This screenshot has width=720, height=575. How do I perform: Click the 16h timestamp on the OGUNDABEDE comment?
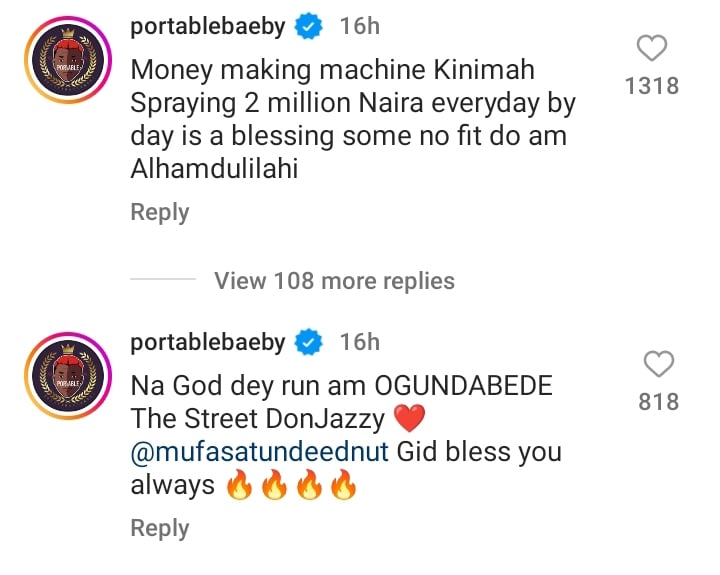coord(359,343)
